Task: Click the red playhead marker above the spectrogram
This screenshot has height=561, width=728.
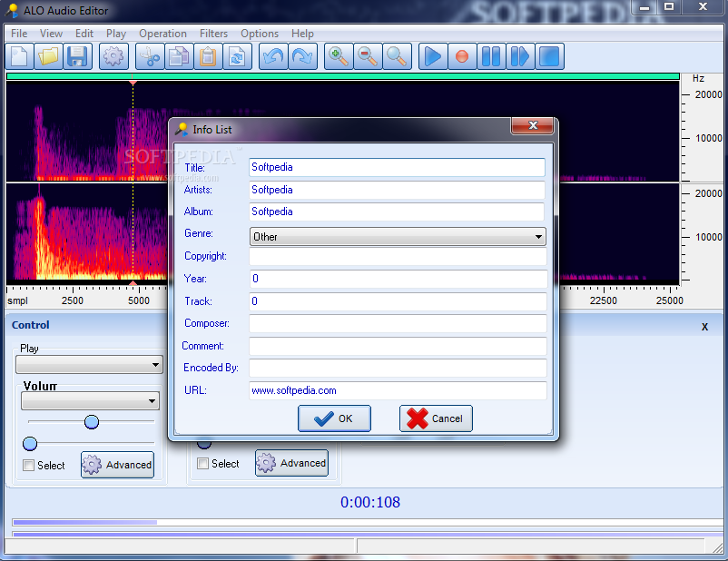Action: point(133,83)
